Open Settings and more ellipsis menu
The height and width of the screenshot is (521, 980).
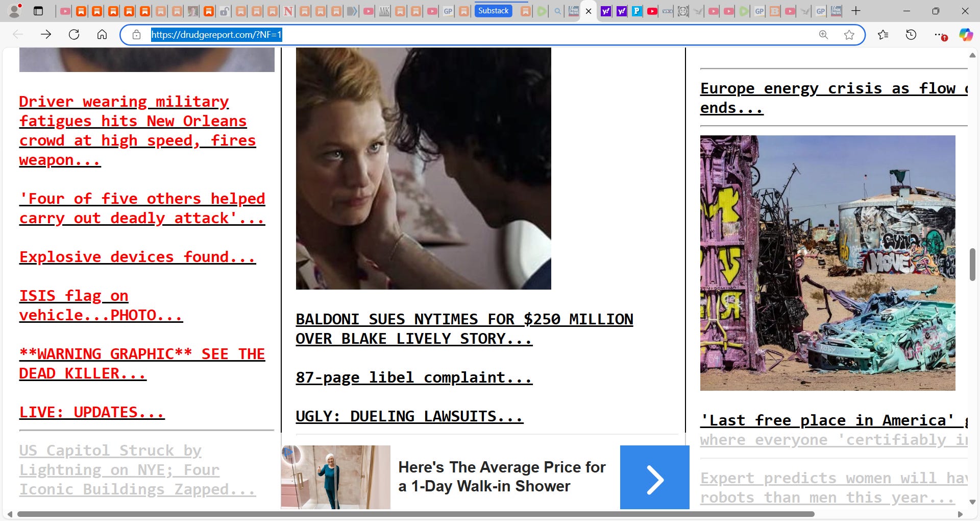tap(939, 35)
